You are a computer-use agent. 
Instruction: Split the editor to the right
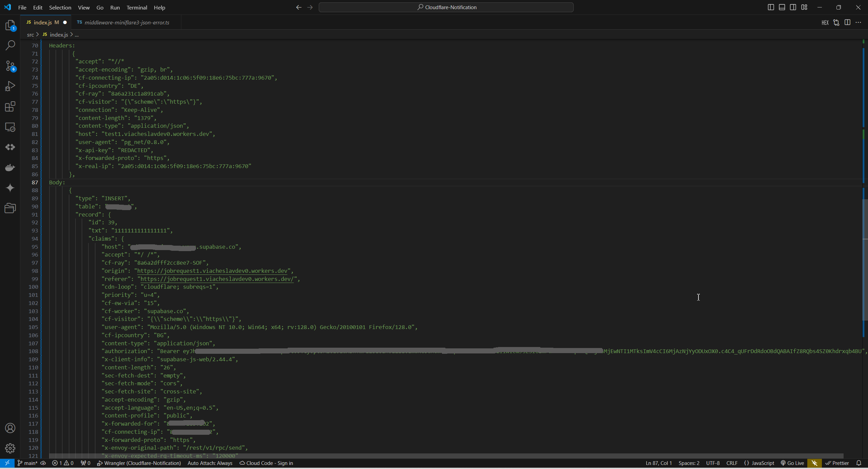pyautogui.click(x=847, y=22)
